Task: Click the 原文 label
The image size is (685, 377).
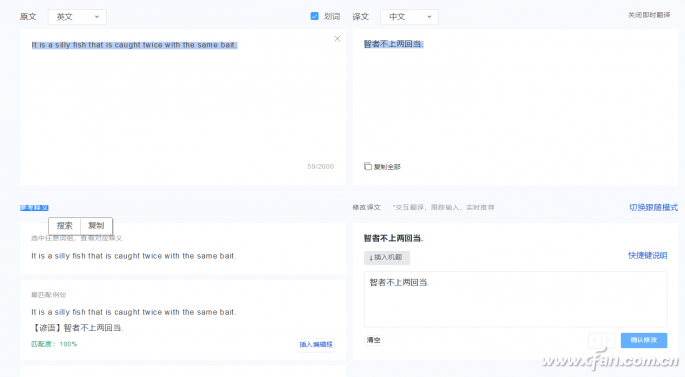Action: (28, 17)
